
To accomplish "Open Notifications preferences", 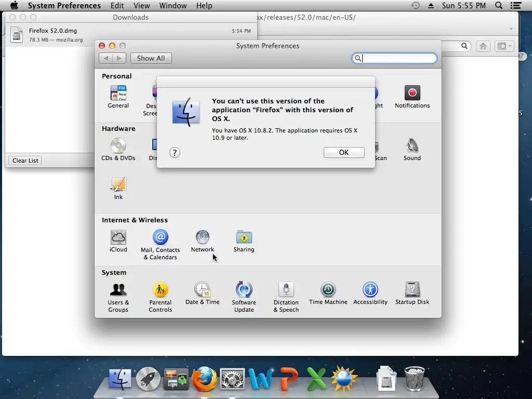I will click(412, 97).
